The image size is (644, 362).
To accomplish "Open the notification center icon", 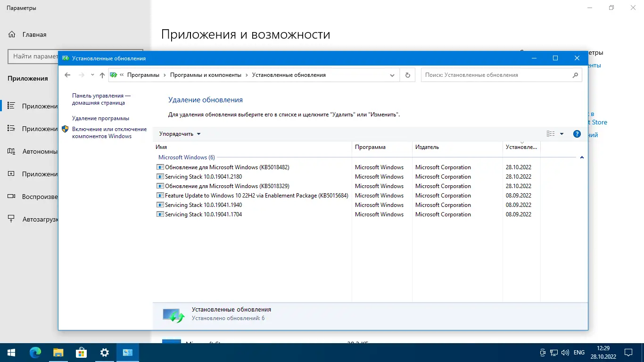I will click(629, 353).
